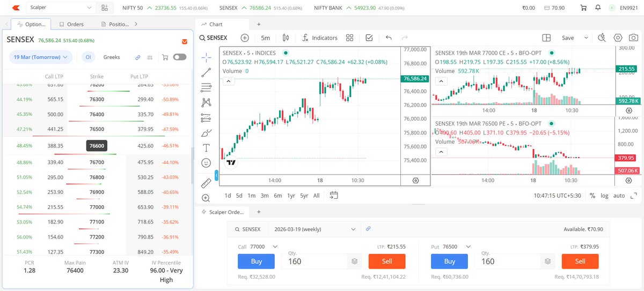Open go-to-date calendar icon below chart
644x291 pixels.
click(334, 195)
